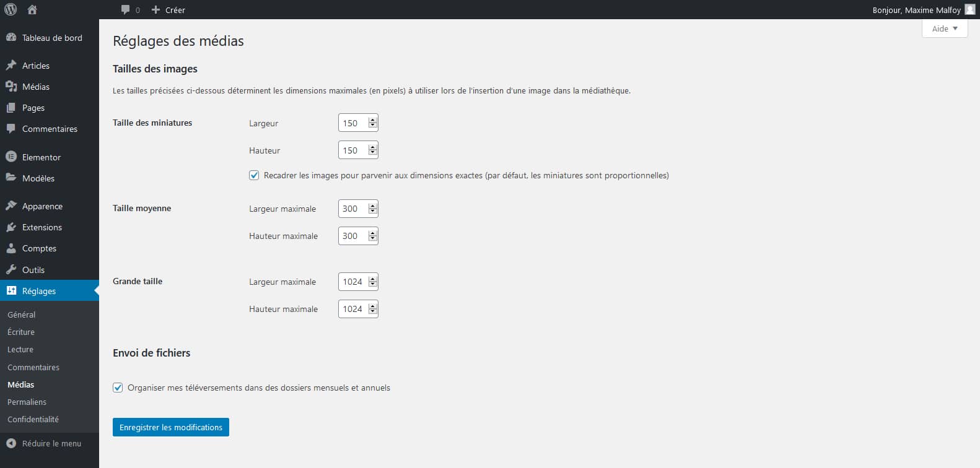
Task: Click the Médias settings submenu item
Action: tap(20, 384)
